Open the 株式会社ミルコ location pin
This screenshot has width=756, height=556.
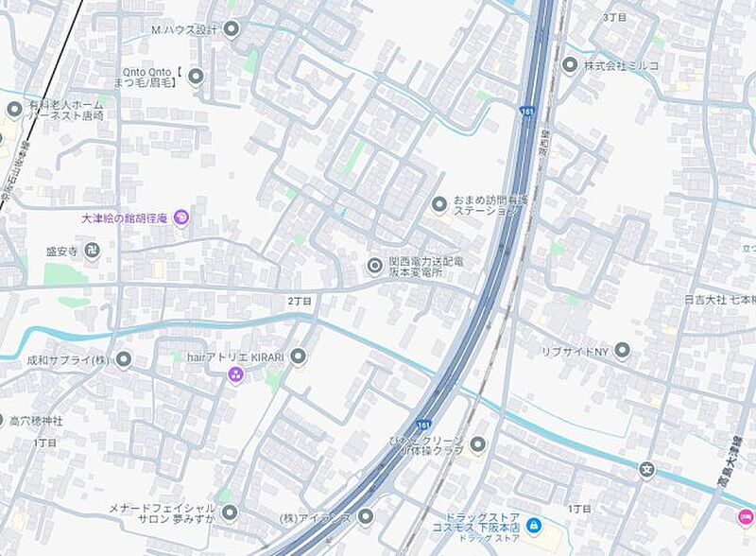[x=570, y=64]
